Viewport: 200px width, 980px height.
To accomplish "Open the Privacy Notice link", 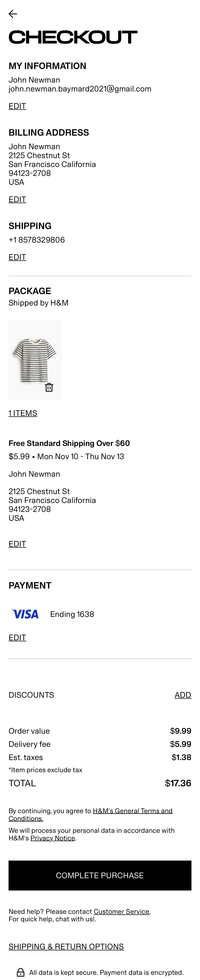I will [53, 838].
